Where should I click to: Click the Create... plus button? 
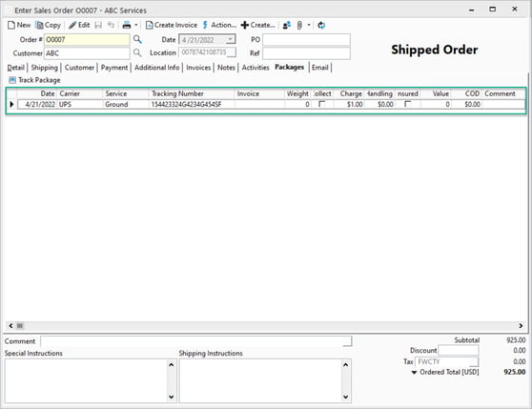tap(257, 25)
